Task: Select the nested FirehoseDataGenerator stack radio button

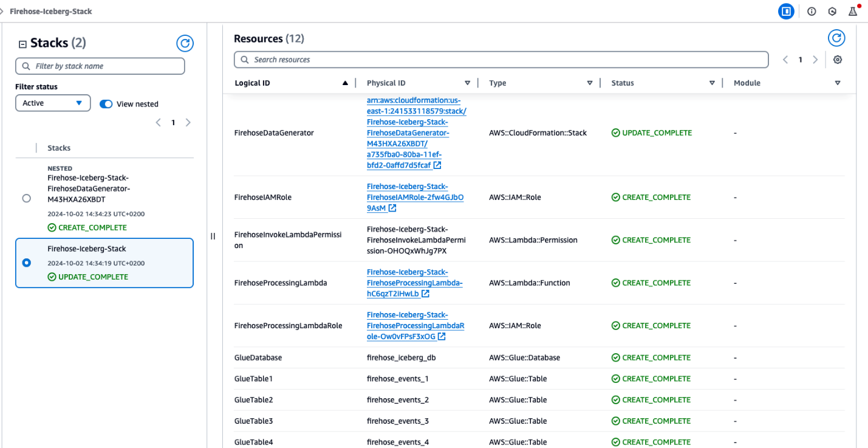Action: [x=26, y=198]
